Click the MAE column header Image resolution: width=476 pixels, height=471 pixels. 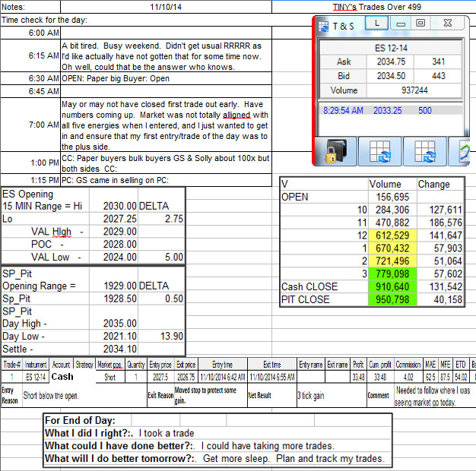(430, 365)
